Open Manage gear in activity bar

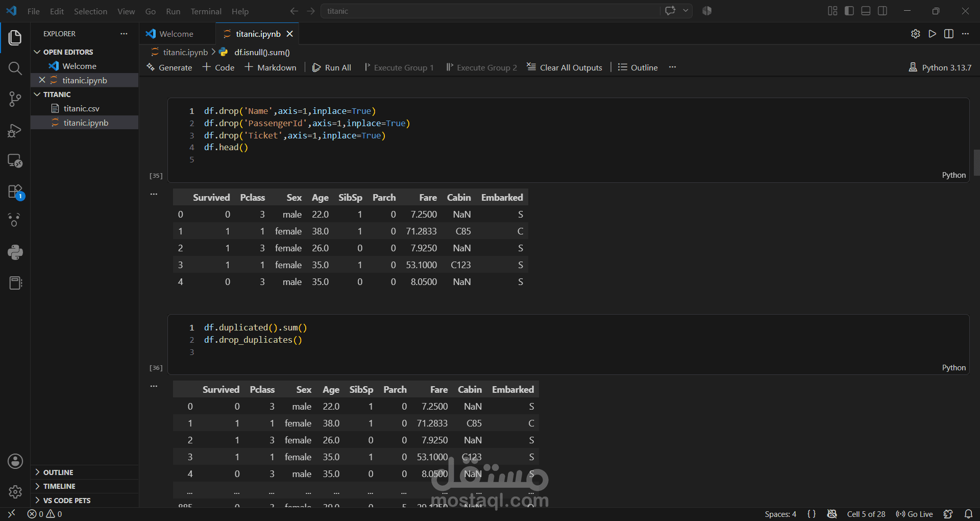tap(15, 492)
